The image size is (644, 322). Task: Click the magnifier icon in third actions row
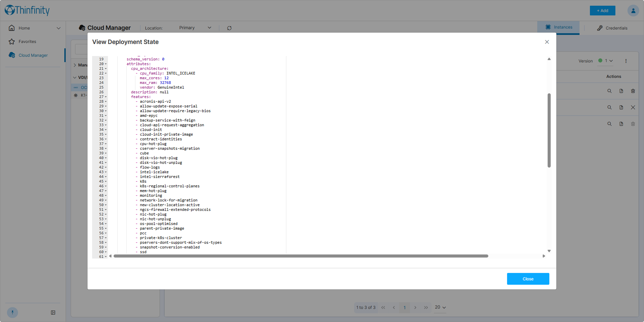(609, 124)
